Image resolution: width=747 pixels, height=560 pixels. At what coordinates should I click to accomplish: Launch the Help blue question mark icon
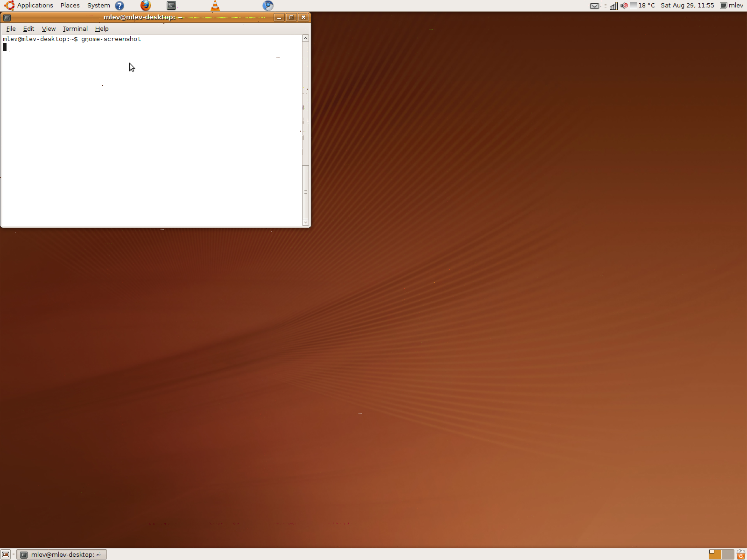120,6
